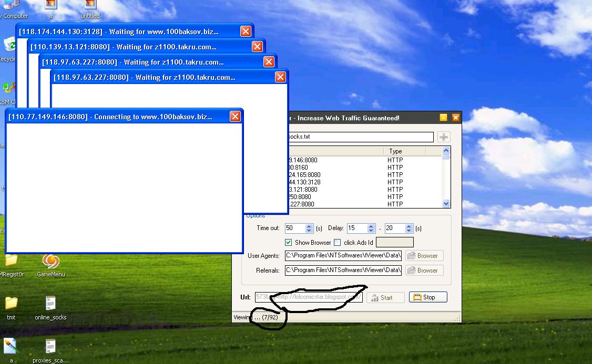Increase the Delay 15 spinner value
The width and height of the screenshot is (592, 364).
[371, 226]
